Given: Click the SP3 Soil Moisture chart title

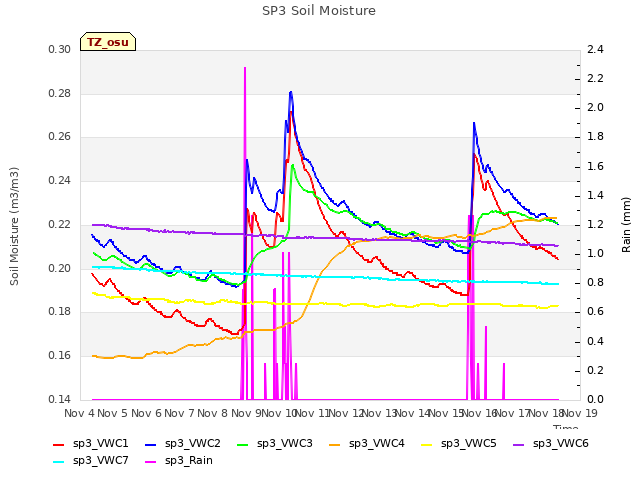Looking at the screenshot, I should tap(319, 11).
